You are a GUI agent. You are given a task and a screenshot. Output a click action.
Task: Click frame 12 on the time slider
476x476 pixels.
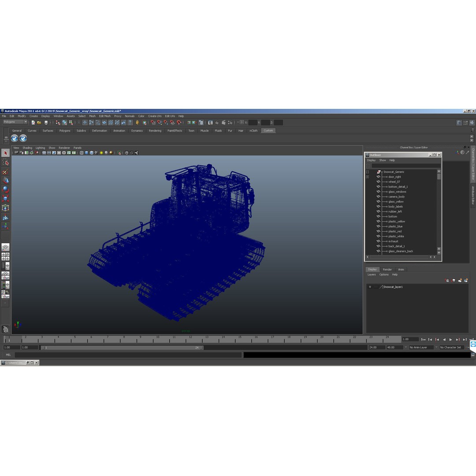(x=190, y=339)
